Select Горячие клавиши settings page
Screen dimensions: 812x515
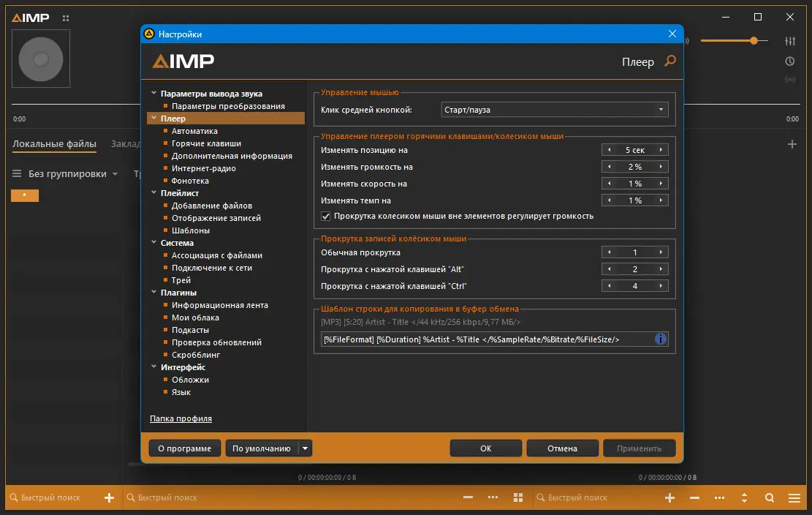point(206,143)
